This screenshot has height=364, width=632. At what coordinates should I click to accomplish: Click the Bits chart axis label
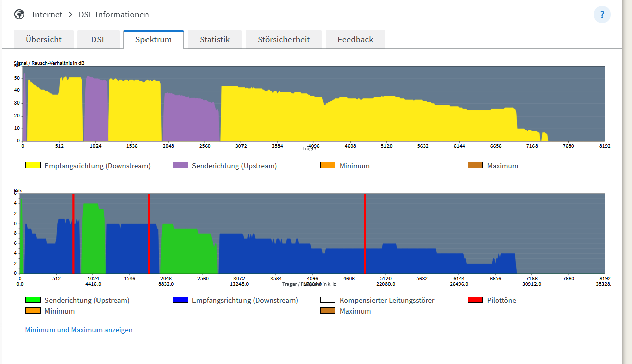[18, 191]
